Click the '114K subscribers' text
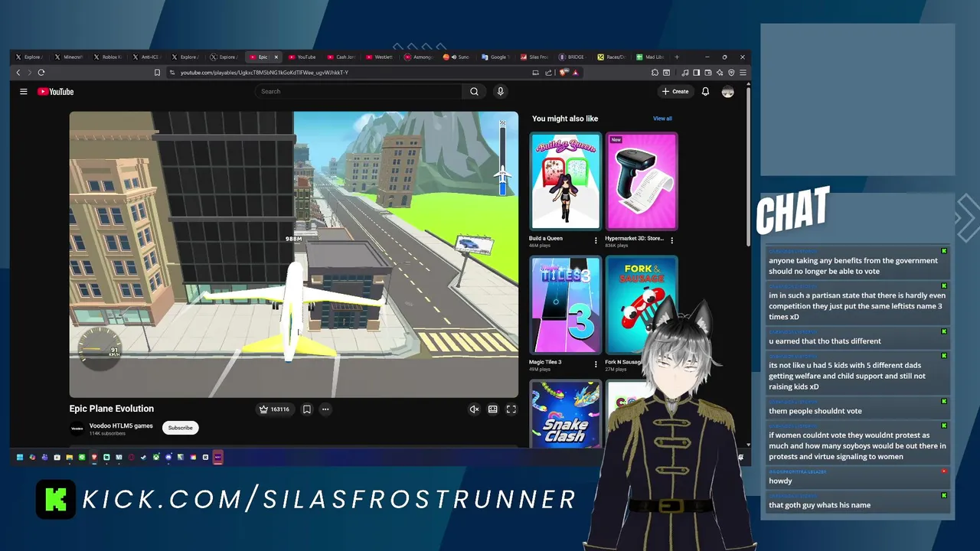Screen dimensions: 980x551 (107, 434)
